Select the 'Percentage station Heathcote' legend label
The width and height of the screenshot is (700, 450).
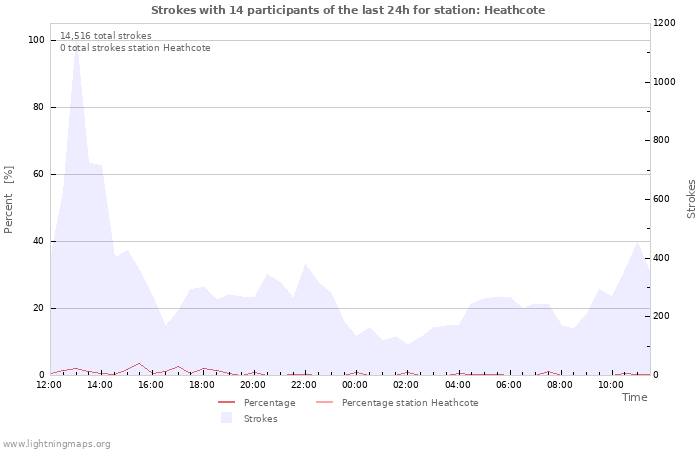point(409,403)
